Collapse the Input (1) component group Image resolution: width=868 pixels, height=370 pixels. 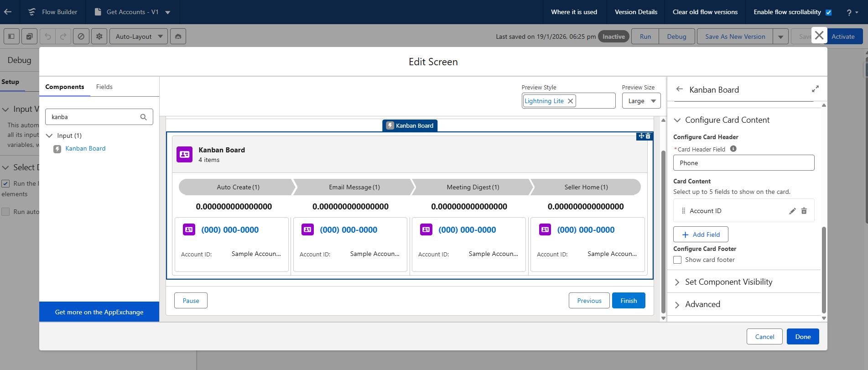(x=49, y=136)
